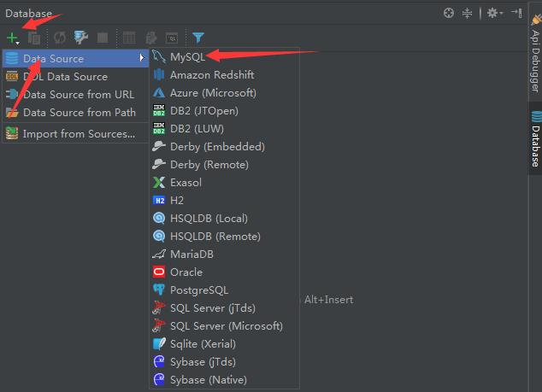This screenshot has width=542, height=392.
Task: Select MariaDB data source
Action: click(x=224, y=255)
